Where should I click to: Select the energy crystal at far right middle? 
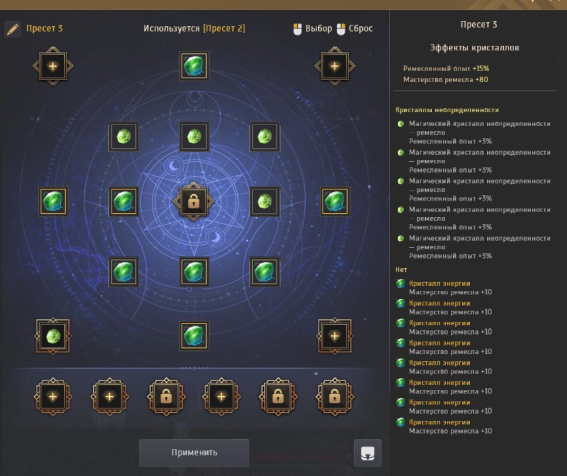coord(335,201)
